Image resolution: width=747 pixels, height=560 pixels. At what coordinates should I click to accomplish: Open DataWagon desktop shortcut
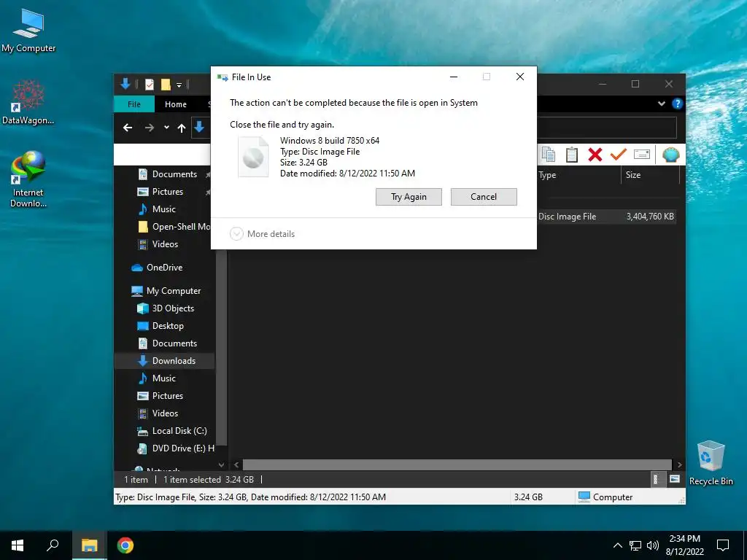click(28, 102)
